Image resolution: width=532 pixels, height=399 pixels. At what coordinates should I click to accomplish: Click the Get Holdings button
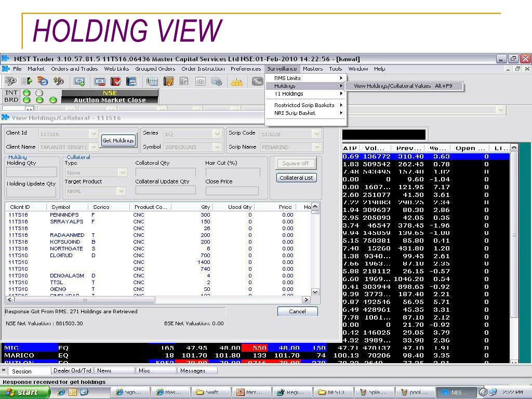118,140
